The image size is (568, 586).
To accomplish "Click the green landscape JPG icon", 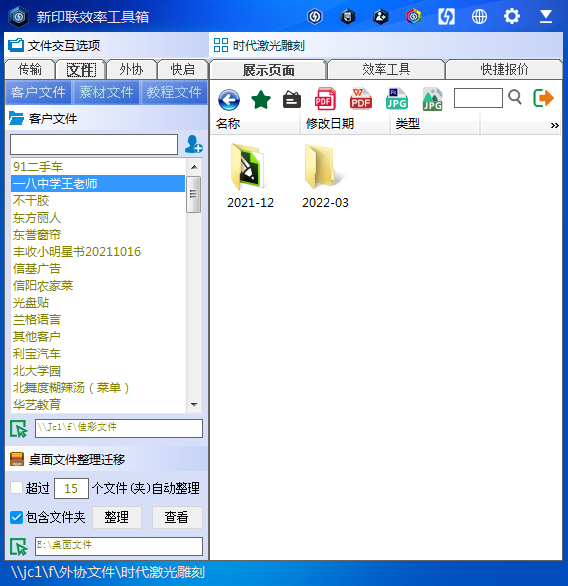I will click(432, 99).
